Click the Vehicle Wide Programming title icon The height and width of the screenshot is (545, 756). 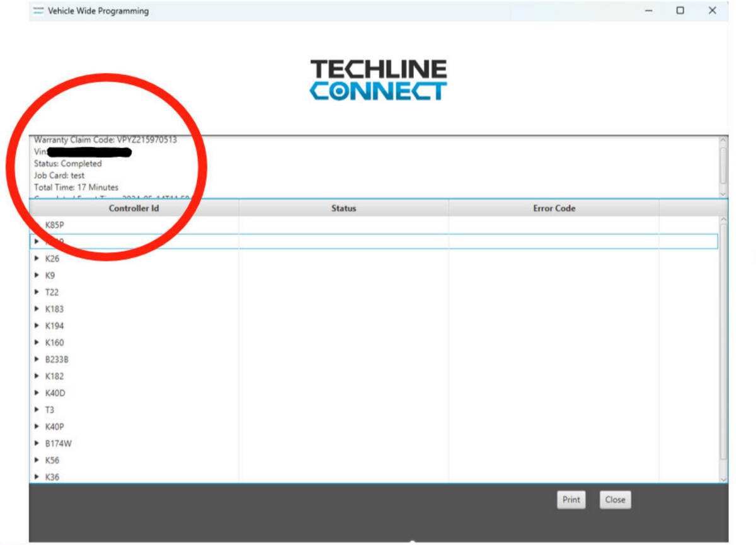pyautogui.click(x=38, y=11)
